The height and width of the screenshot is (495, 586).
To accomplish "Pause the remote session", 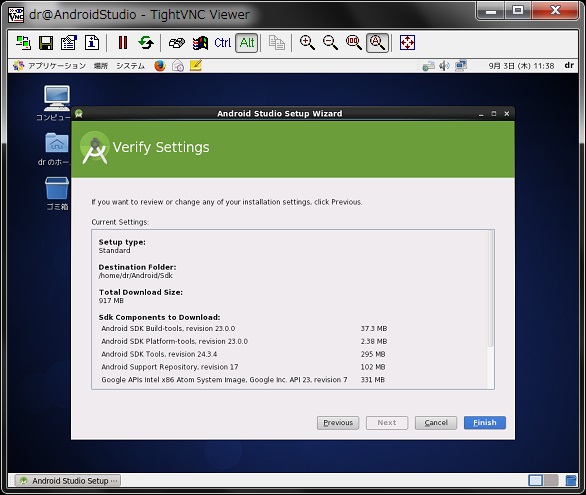I will (x=123, y=43).
